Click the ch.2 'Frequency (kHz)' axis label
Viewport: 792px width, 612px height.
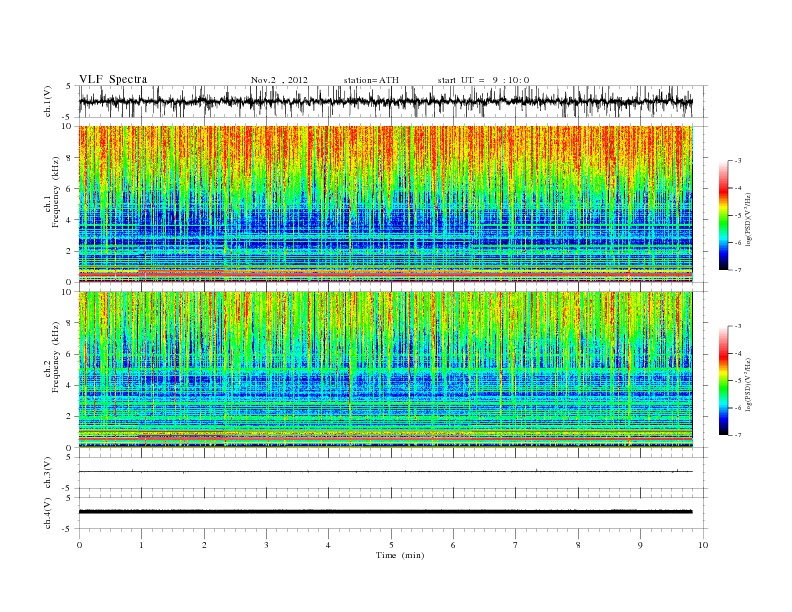tap(55, 357)
